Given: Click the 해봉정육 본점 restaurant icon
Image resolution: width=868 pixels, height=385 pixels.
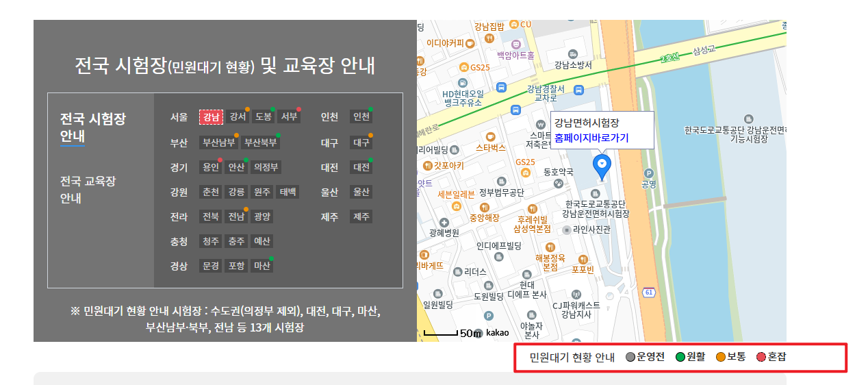Looking at the screenshot, I should click(550, 247).
